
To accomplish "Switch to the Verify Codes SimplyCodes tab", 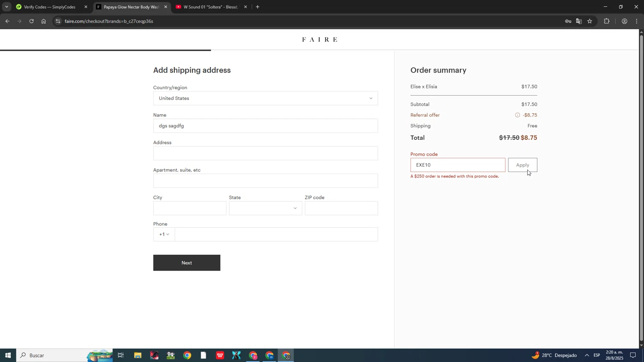I will [x=49, y=7].
